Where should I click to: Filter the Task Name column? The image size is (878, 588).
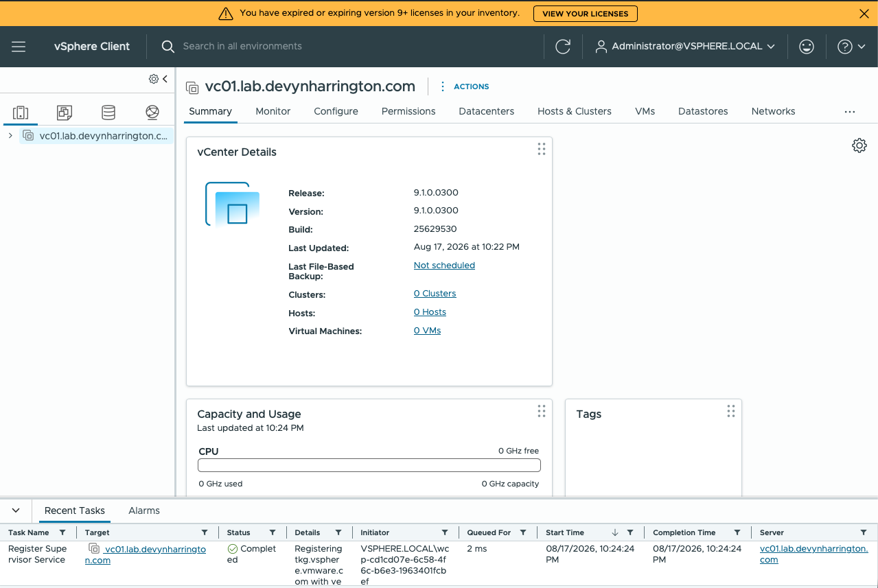pyautogui.click(x=62, y=532)
